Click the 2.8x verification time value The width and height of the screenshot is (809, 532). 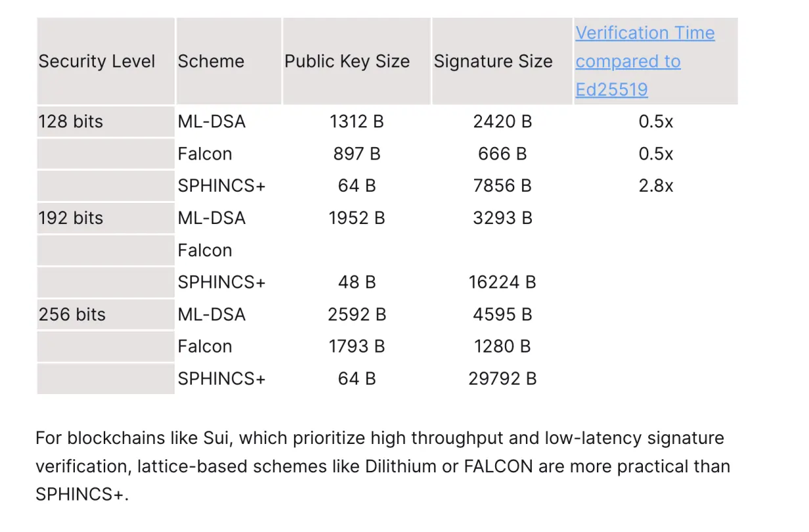[x=656, y=186]
